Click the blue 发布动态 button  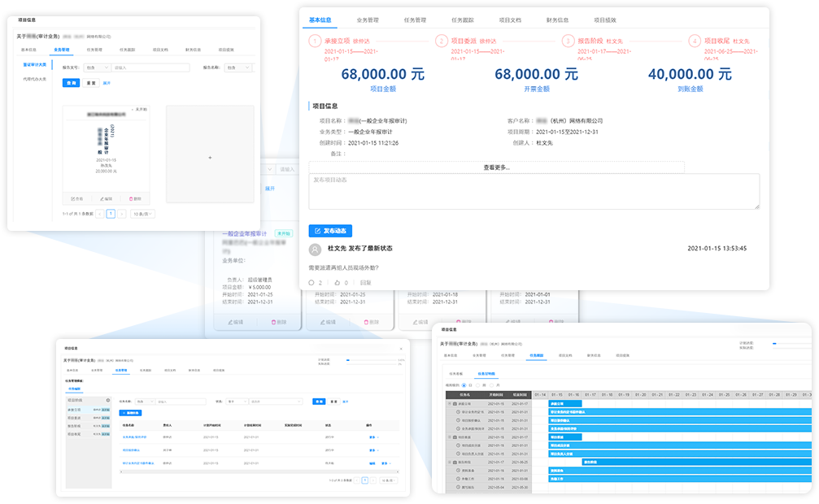330,231
